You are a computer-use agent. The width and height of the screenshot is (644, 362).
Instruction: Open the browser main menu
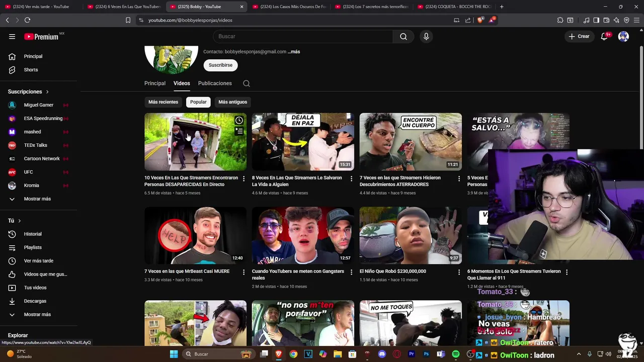(x=636, y=20)
